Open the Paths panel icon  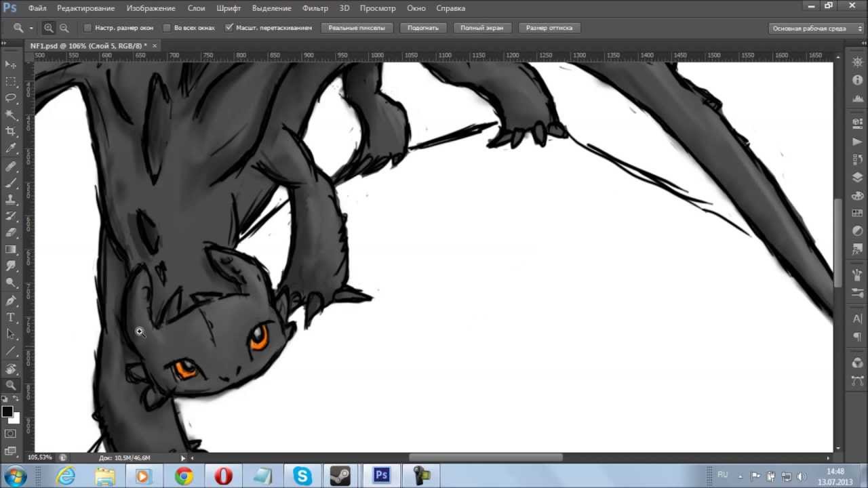(857, 381)
